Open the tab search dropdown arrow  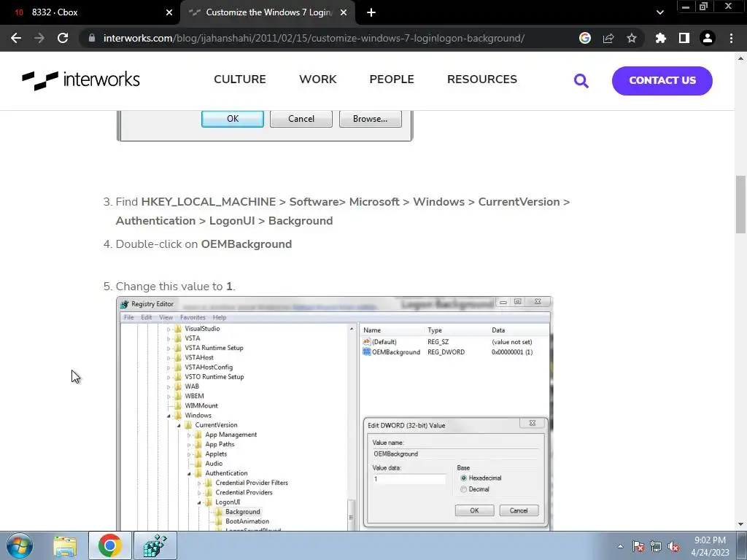tap(659, 12)
